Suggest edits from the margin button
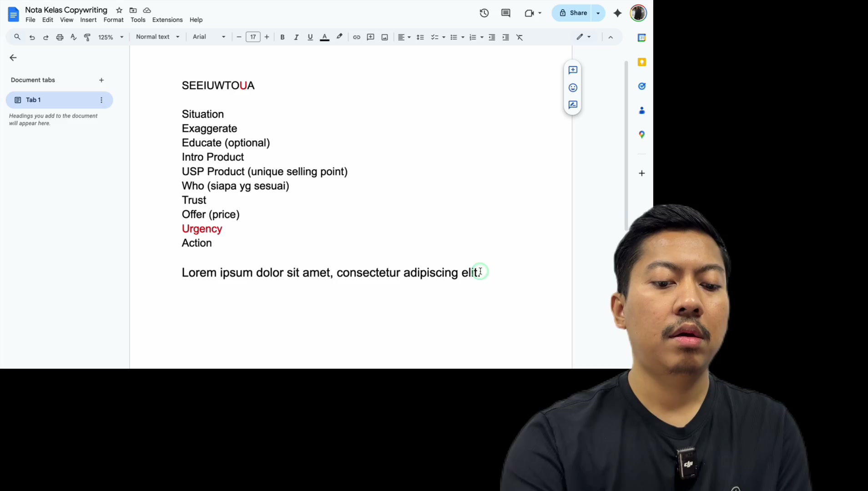This screenshot has height=491, width=868. (573, 105)
